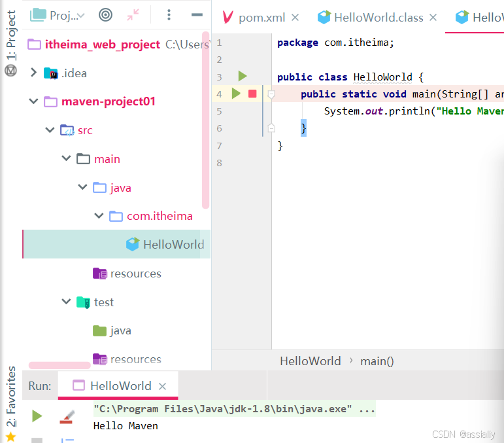Click the red breakpoint marker on line 4

tap(252, 94)
